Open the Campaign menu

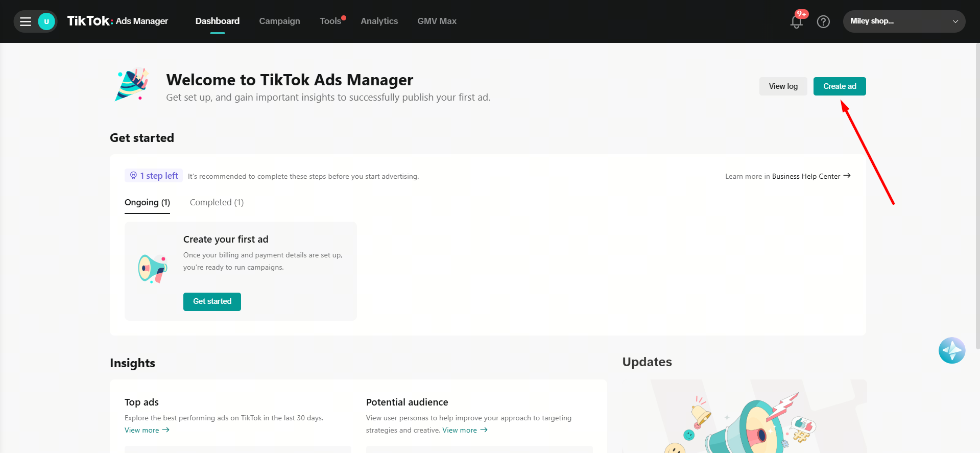pyautogui.click(x=279, y=21)
